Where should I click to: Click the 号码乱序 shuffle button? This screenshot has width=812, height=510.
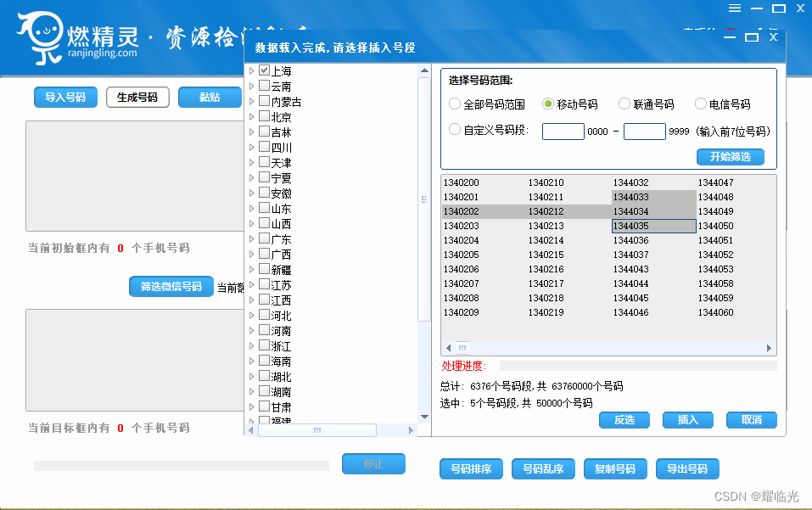pos(542,468)
